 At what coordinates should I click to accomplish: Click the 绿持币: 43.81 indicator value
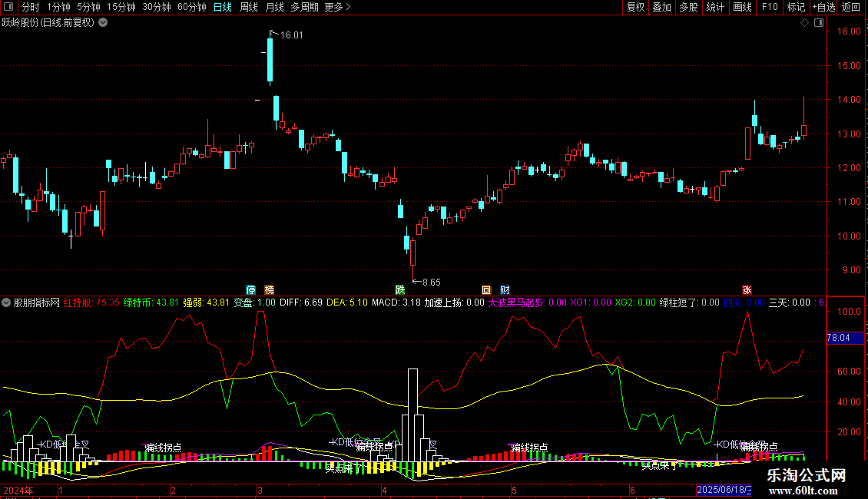point(151,302)
